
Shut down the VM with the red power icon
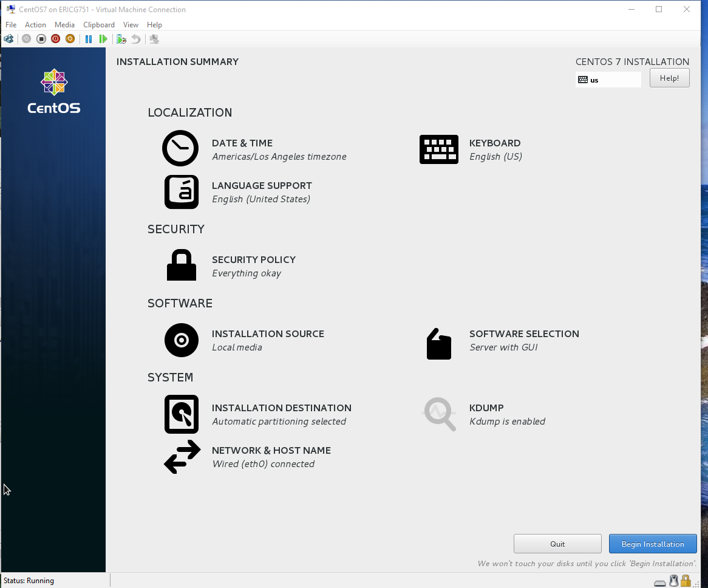point(55,39)
